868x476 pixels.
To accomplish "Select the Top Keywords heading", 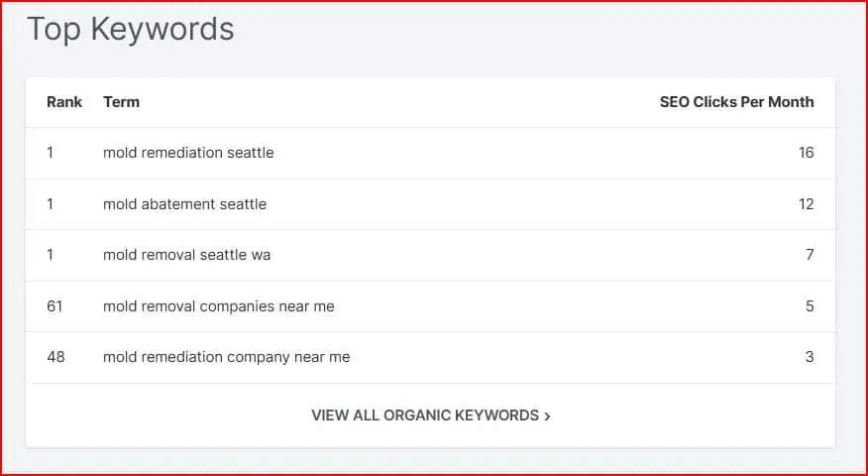I will (131, 29).
